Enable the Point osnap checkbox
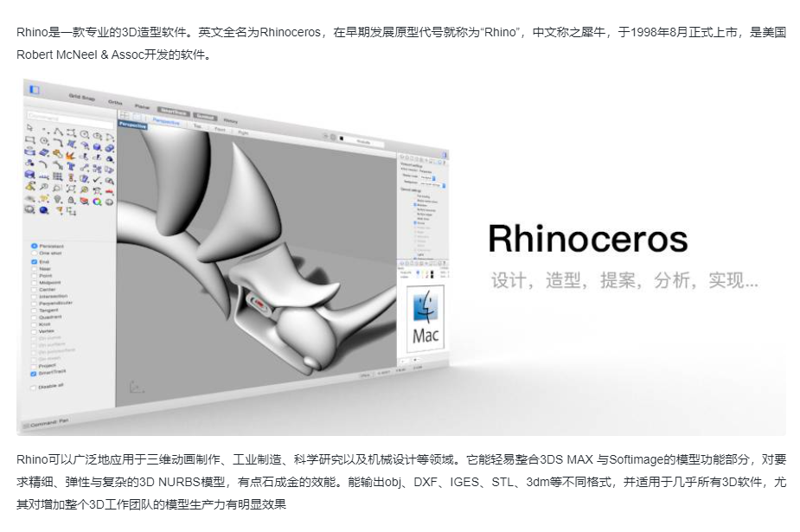 pyautogui.click(x=35, y=276)
